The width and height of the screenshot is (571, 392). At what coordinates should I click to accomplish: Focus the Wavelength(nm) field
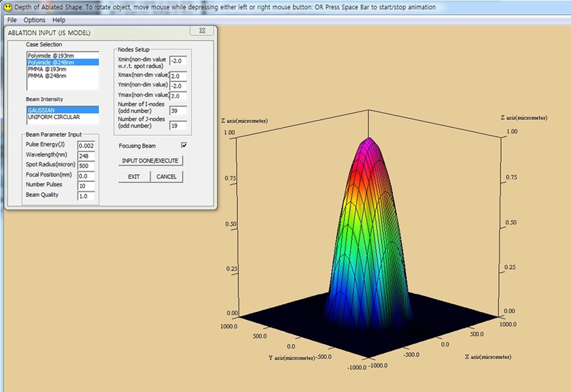point(87,156)
